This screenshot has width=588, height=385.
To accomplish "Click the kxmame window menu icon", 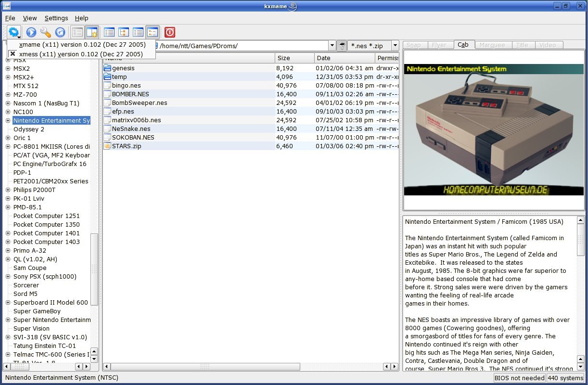I will click(7, 6).
